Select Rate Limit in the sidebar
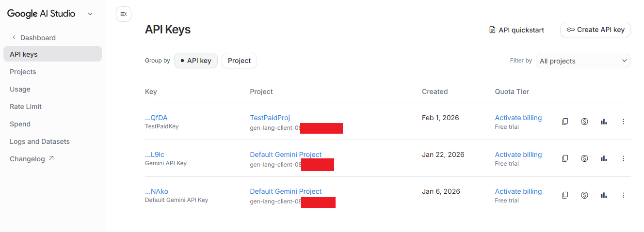644x232 pixels. click(26, 107)
